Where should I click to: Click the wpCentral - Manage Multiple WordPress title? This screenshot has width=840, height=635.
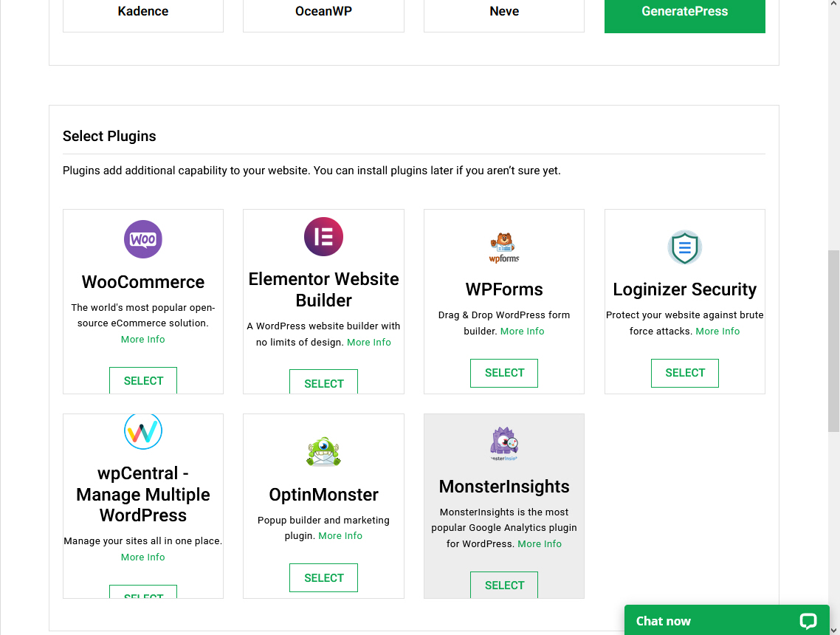[143, 494]
